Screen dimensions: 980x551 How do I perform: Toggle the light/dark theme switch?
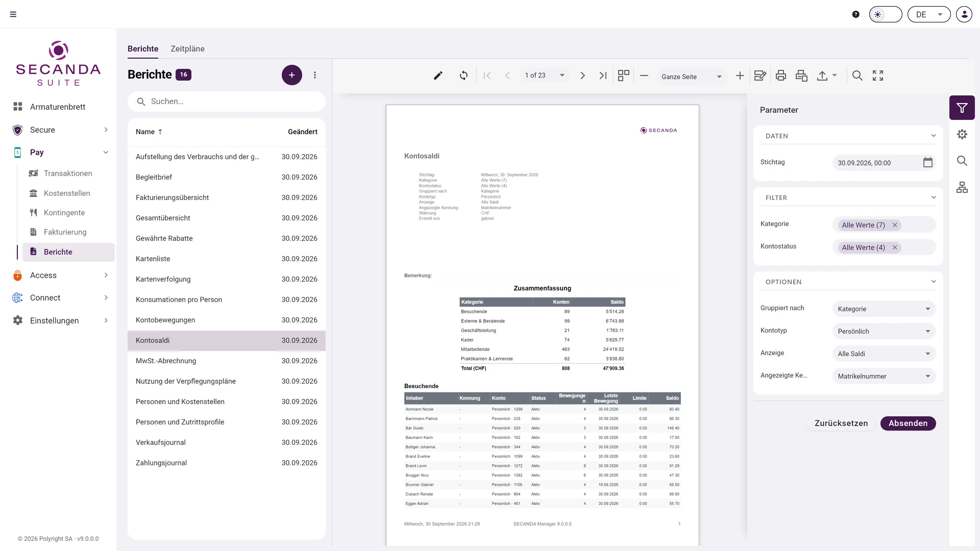[886, 14]
